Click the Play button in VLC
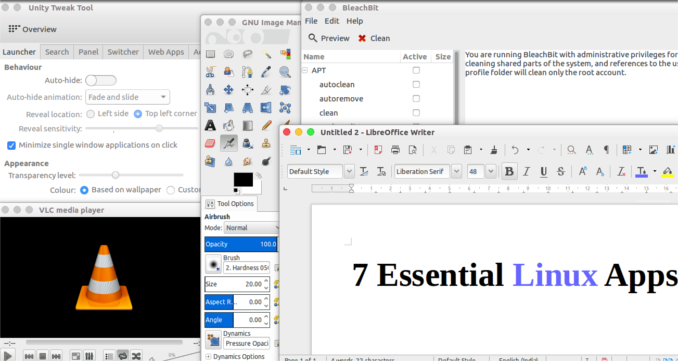This screenshot has height=361, width=678. point(8,356)
